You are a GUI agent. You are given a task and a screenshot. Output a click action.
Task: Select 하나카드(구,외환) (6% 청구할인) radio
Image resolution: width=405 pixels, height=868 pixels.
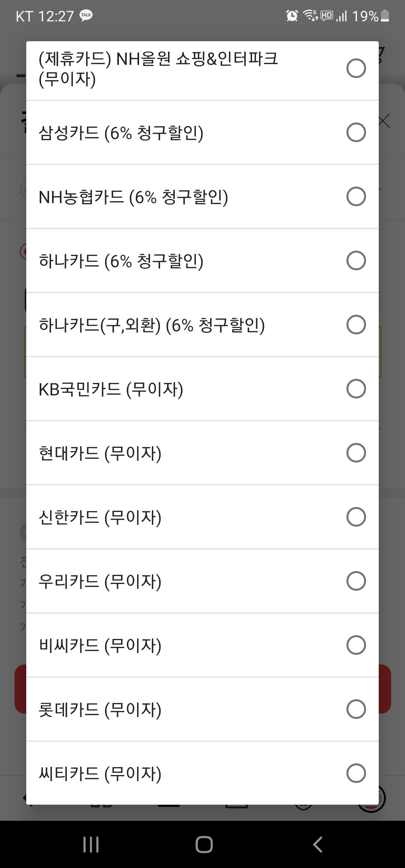(356, 325)
